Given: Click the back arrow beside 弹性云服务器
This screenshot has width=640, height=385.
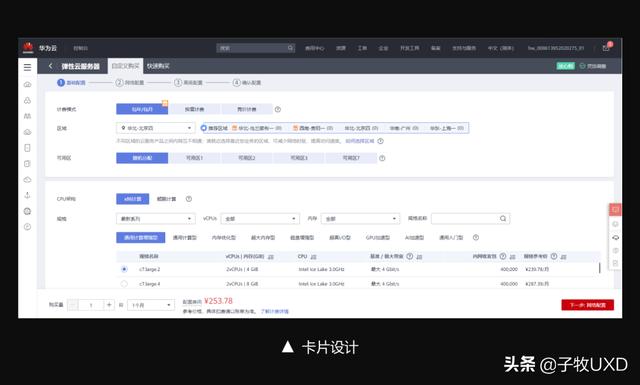Looking at the screenshot, I should pos(51,66).
